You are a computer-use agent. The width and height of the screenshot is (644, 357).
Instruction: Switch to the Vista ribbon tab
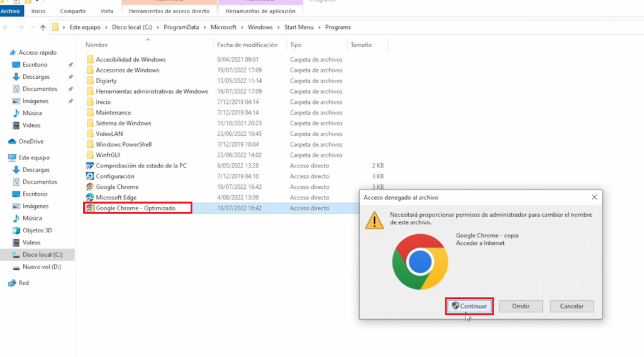pos(107,11)
